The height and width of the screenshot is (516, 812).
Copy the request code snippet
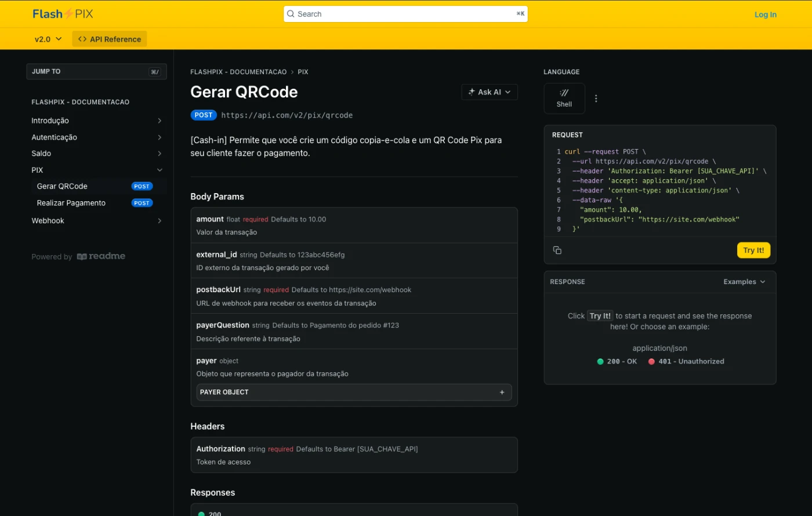(x=557, y=250)
